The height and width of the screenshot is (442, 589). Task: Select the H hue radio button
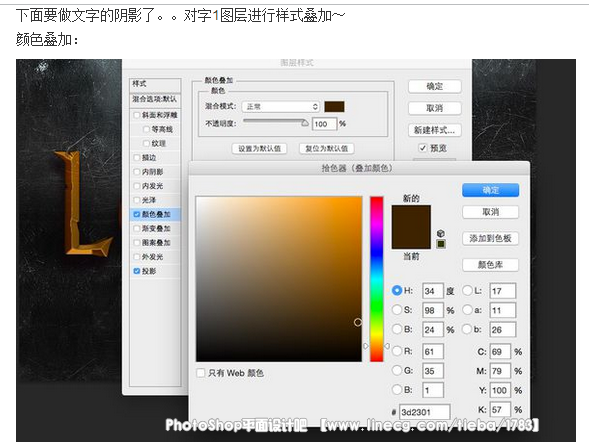[x=397, y=290]
